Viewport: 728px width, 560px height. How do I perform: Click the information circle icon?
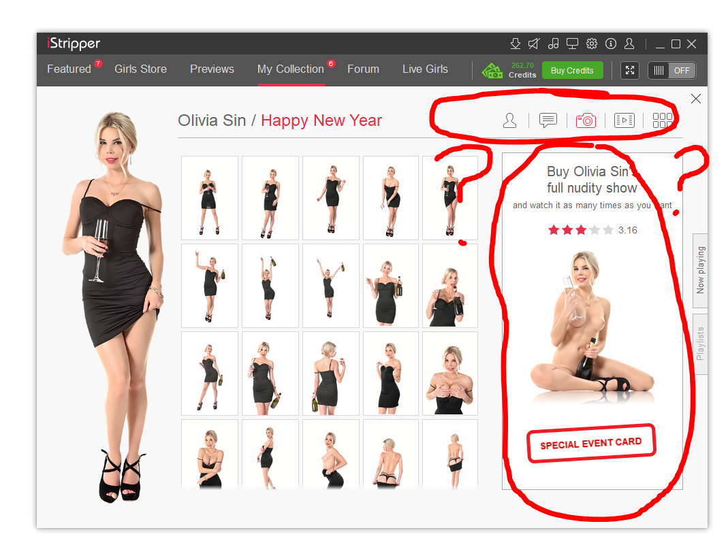tap(611, 44)
